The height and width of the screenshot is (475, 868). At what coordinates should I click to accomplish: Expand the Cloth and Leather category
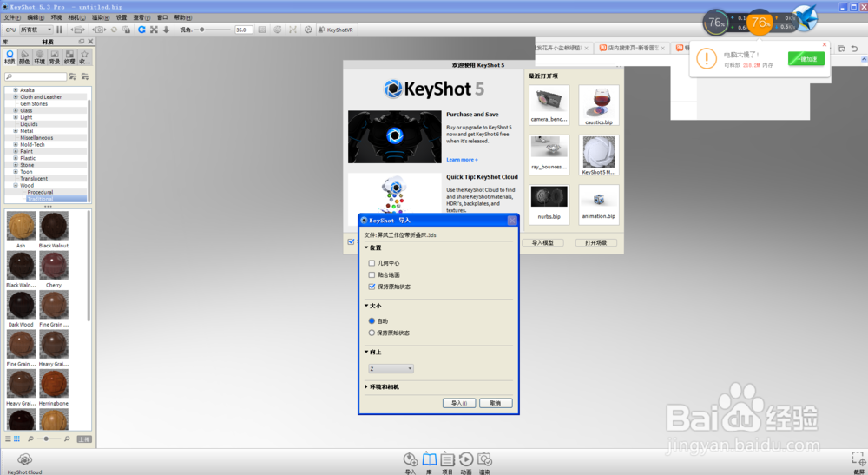click(16, 97)
